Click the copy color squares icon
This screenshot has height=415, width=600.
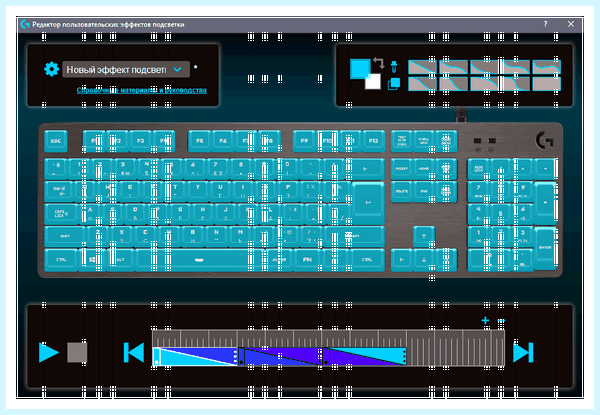click(x=394, y=84)
